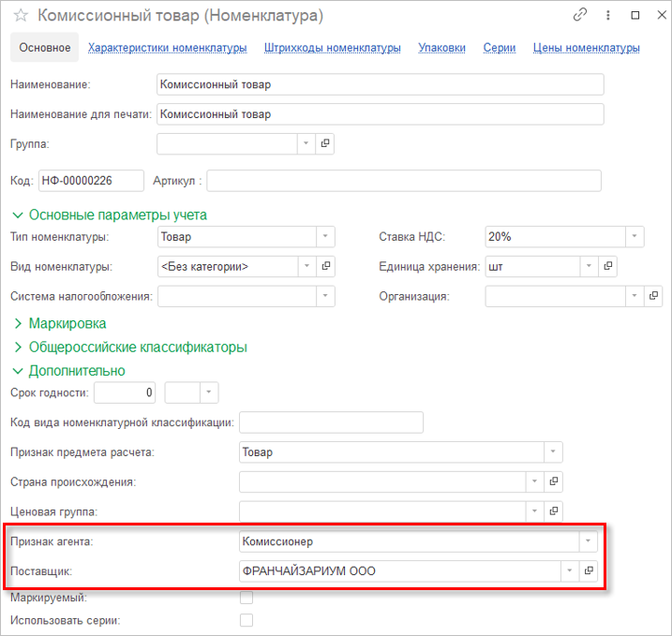Copy link using chain icon in title bar

pyautogui.click(x=580, y=15)
